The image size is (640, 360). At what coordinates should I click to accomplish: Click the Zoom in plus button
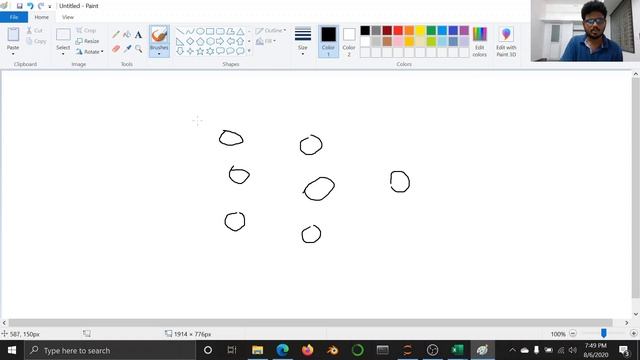[633, 333]
